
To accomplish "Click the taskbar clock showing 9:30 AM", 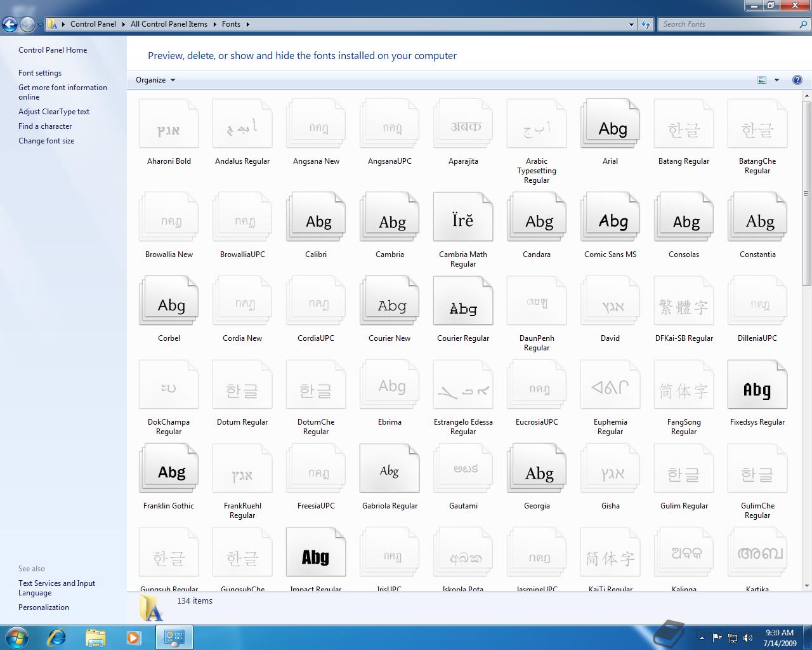I will (780, 638).
